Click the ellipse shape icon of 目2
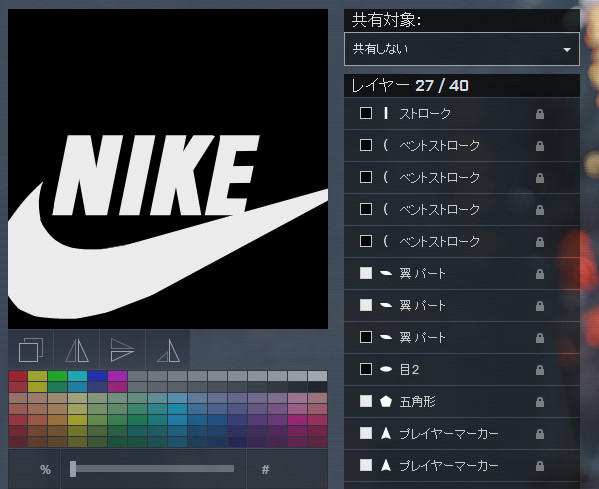 386,369
